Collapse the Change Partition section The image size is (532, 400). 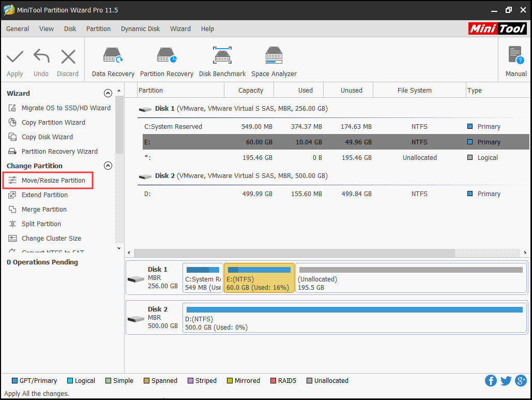pos(108,166)
